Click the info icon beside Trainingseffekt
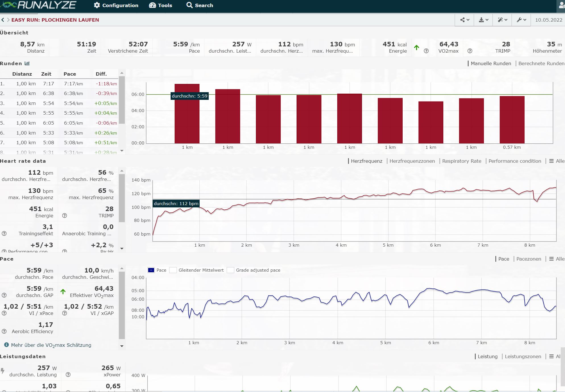 click(4, 234)
